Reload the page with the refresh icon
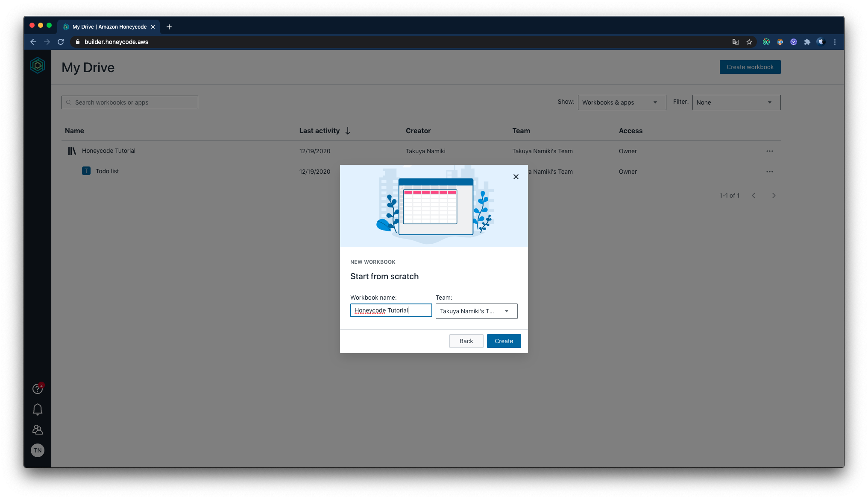Viewport: 868px width, 499px height. [61, 42]
